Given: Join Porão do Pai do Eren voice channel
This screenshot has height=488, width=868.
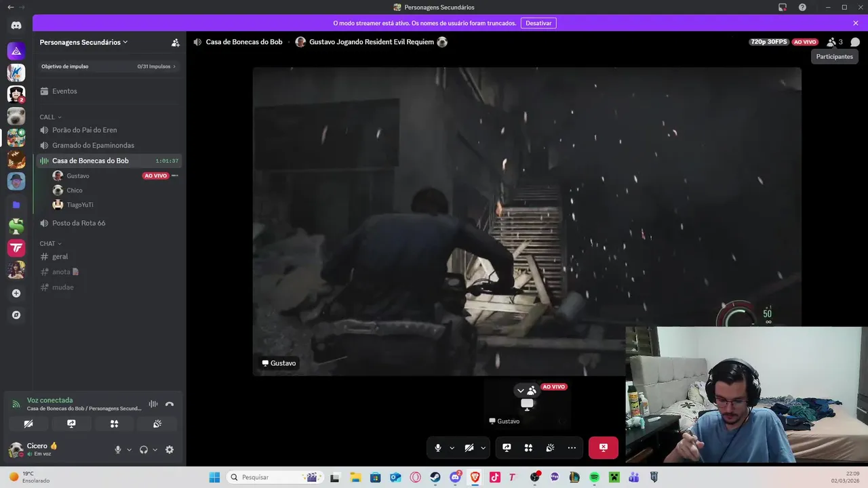Looking at the screenshot, I should coord(108,130).
